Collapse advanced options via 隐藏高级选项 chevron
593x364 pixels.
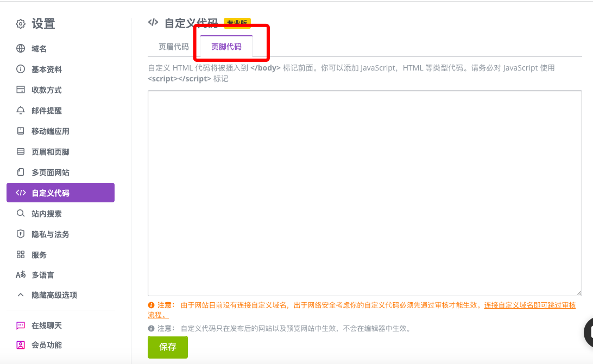click(x=21, y=295)
